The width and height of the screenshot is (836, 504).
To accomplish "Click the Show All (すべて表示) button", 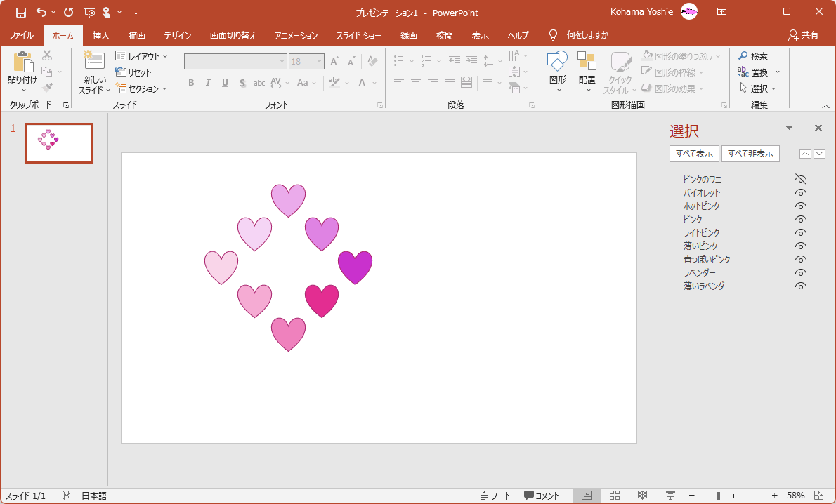I will pos(694,154).
